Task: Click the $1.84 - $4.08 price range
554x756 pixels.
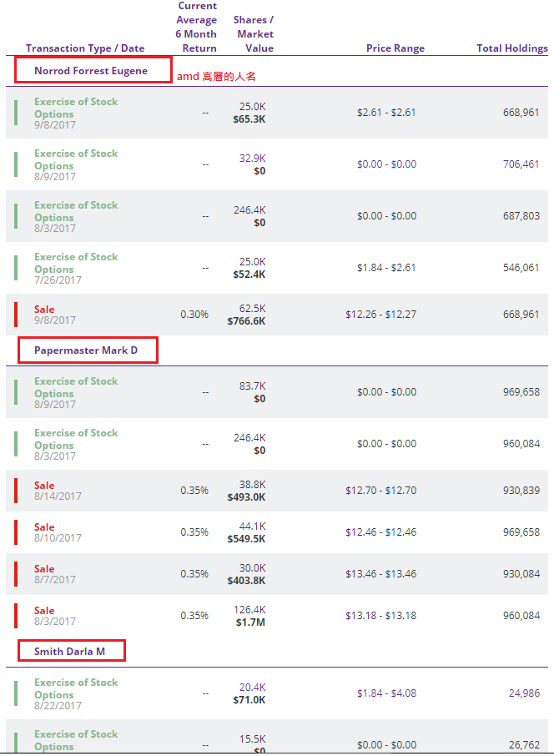Action: pyautogui.click(x=386, y=693)
